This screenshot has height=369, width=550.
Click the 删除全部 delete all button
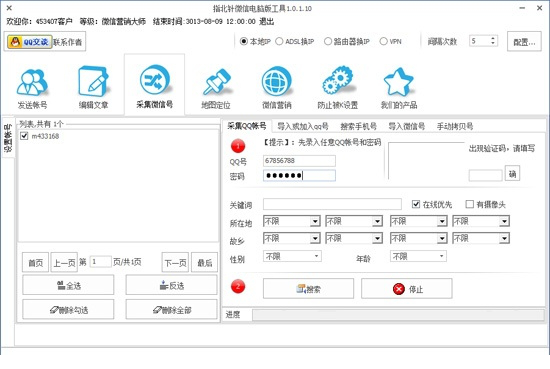tap(172, 309)
